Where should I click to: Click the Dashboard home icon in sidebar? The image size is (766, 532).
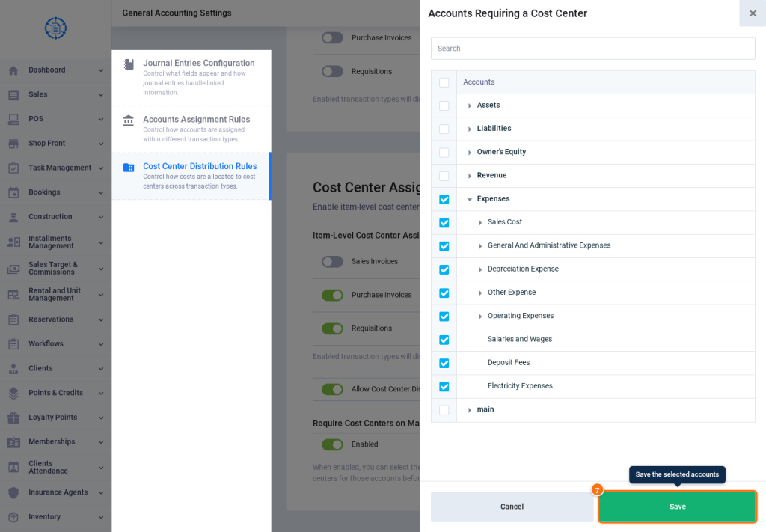click(13, 70)
